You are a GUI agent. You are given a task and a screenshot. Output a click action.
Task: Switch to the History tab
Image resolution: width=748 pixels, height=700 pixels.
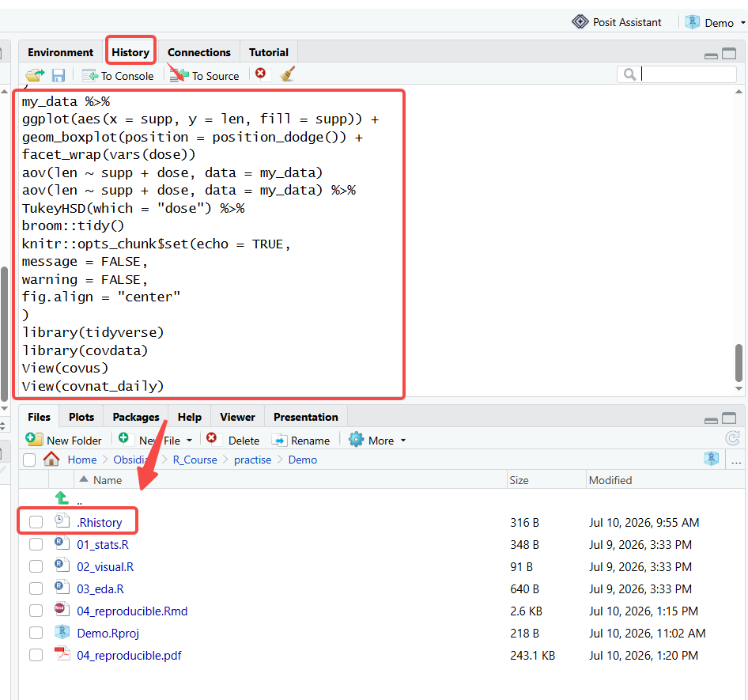pos(130,52)
